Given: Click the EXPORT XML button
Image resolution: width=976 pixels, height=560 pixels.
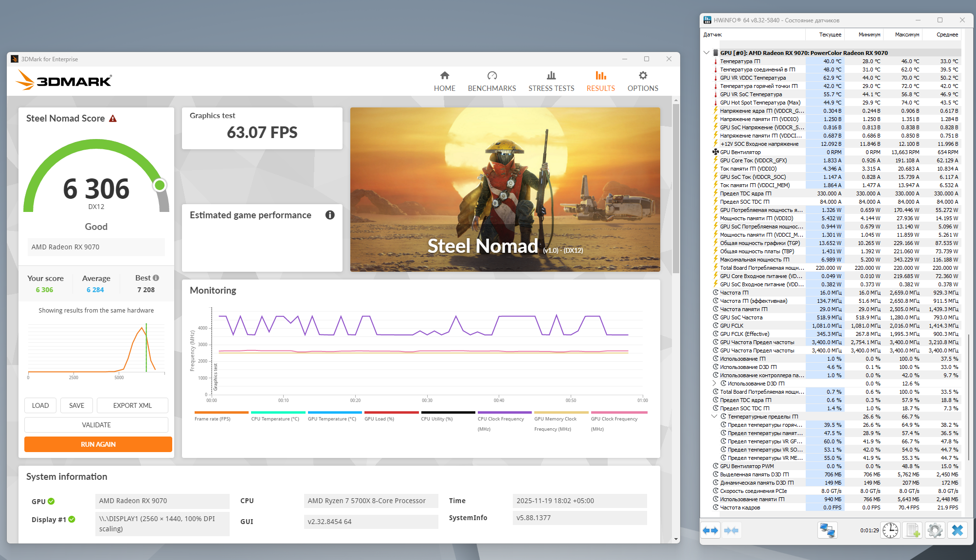Looking at the screenshot, I should [132, 405].
